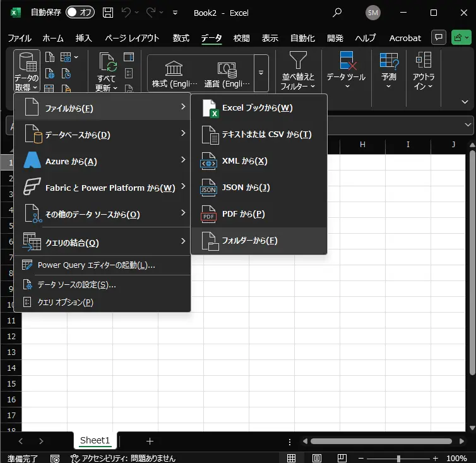Open the 予測 (Forecast) dropdown

(x=389, y=71)
